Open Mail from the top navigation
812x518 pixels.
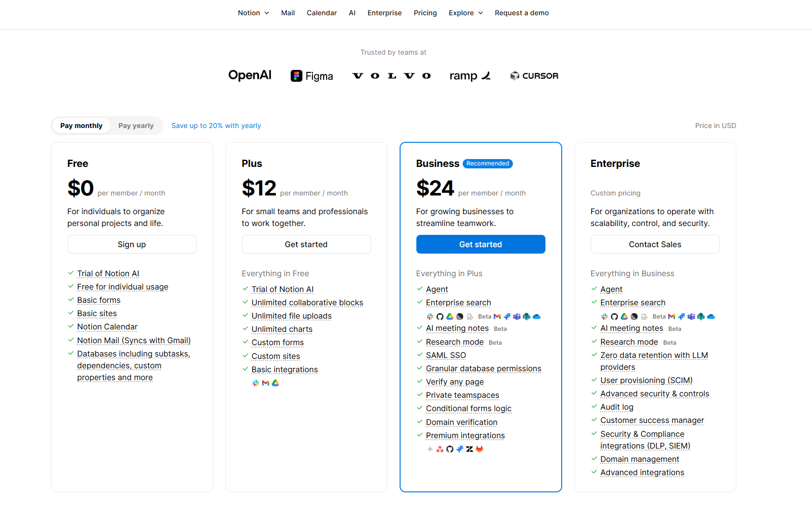288,13
